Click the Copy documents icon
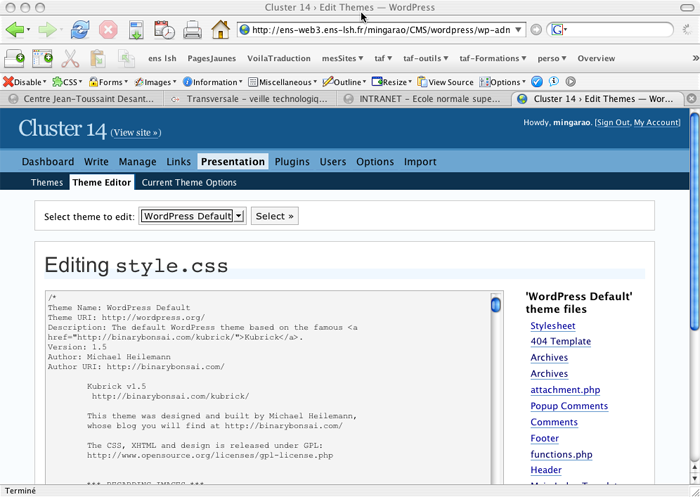This screenshot has width=700, height=497. tap(126, 58)
